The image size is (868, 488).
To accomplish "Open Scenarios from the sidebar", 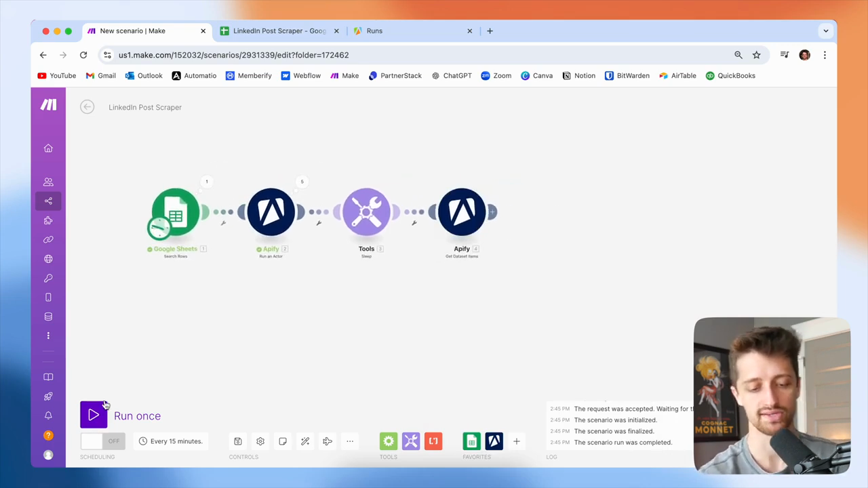I will pos(48,201).
